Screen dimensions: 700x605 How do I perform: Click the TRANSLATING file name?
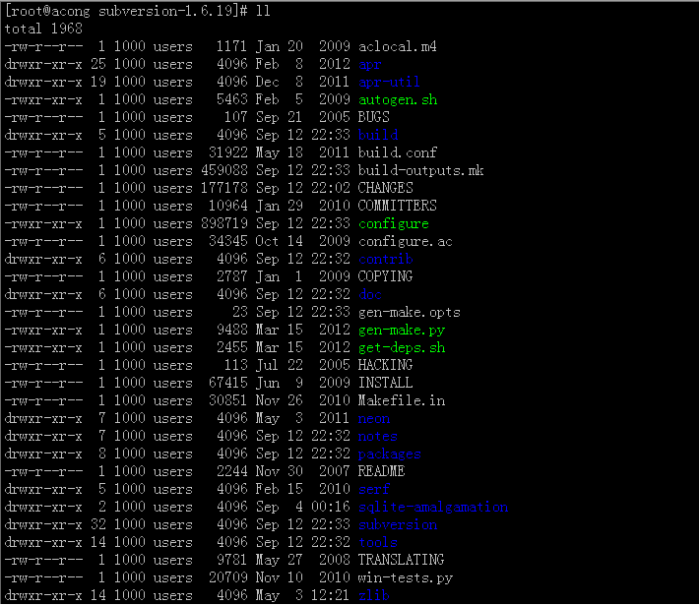pos(401,560)
